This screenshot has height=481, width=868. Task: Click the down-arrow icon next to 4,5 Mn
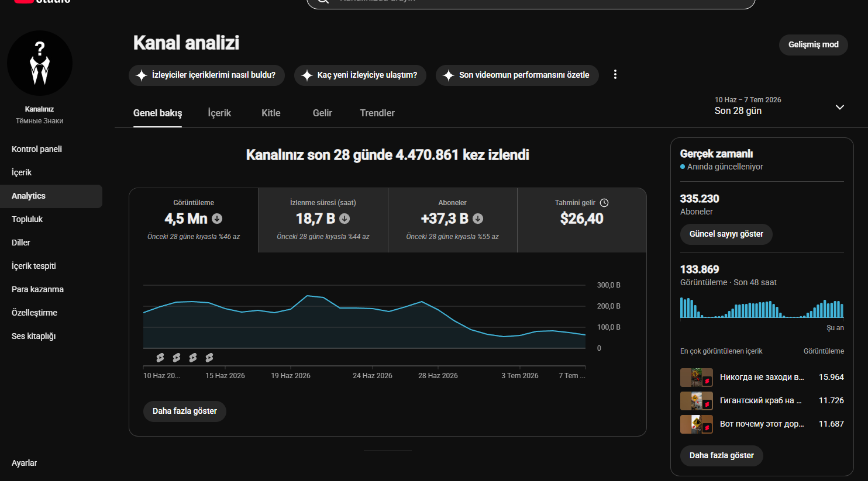pos(217,219)
